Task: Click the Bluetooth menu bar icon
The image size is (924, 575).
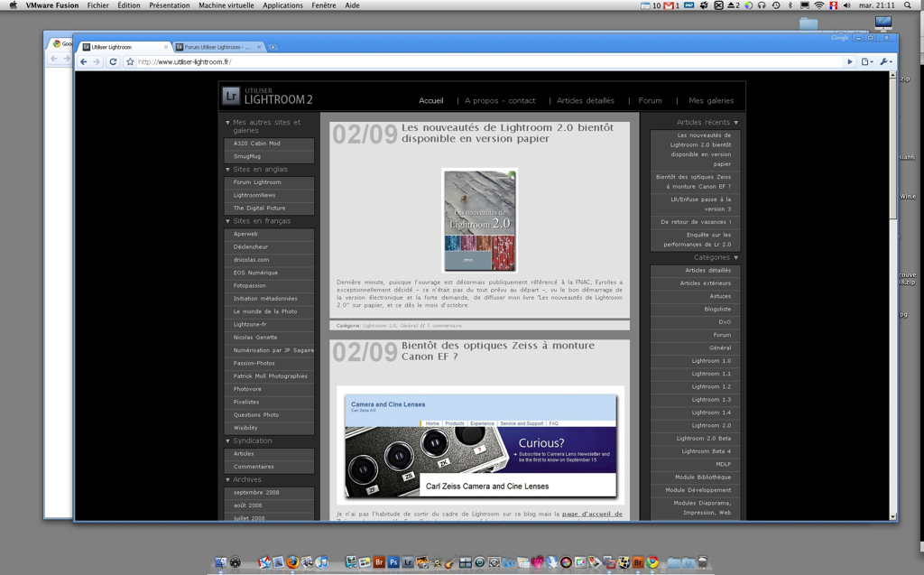Action: point(790,5)
